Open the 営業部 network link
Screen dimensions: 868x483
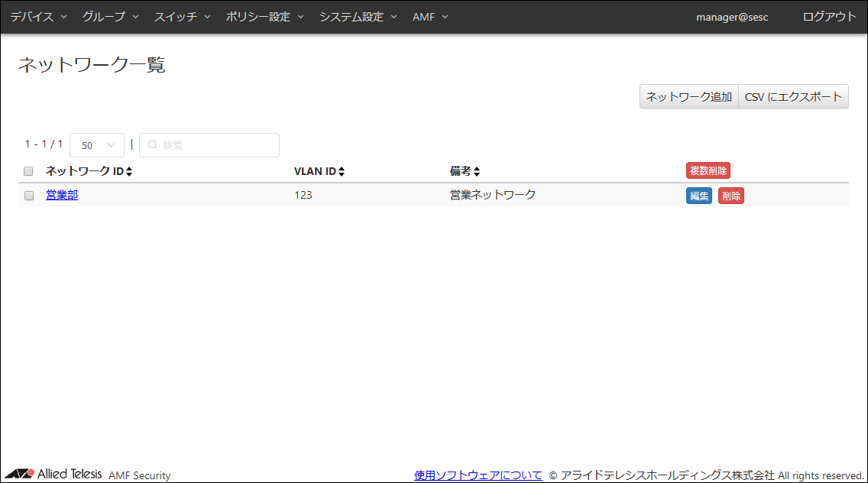pyautogui.click(x=62, y=195)
